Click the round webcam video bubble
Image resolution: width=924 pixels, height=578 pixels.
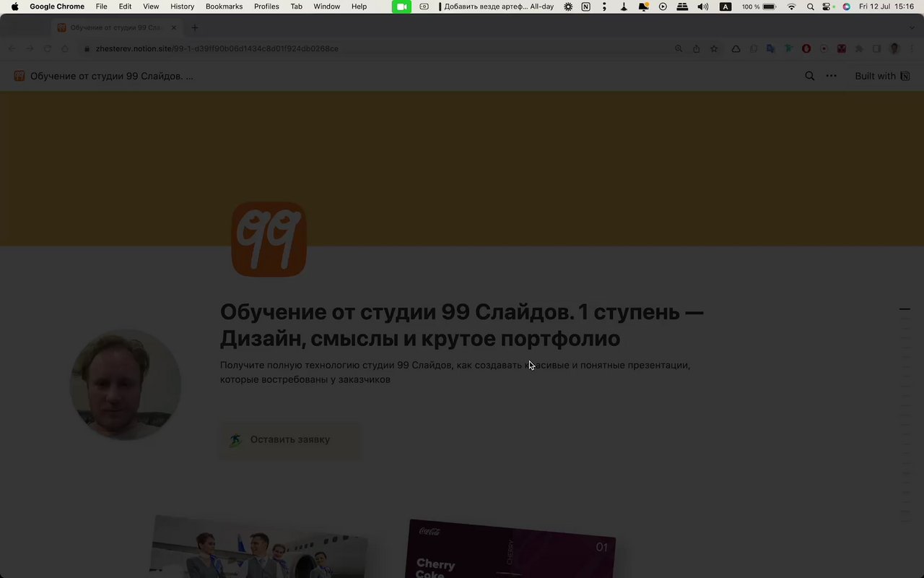point(126,385)
